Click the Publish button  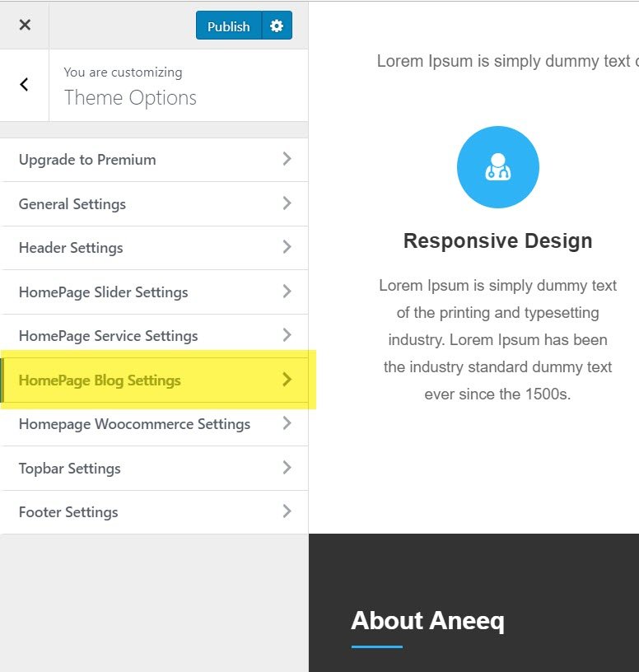228,26
